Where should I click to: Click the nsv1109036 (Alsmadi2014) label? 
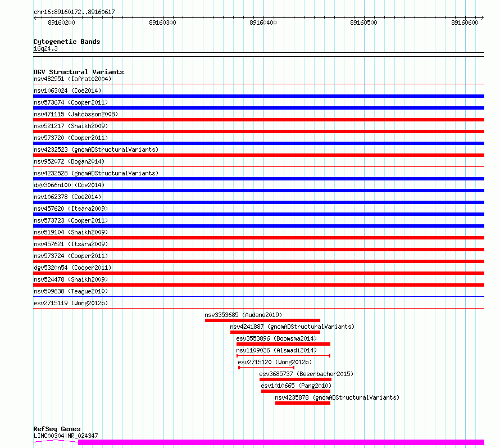(x=276, y=350)
